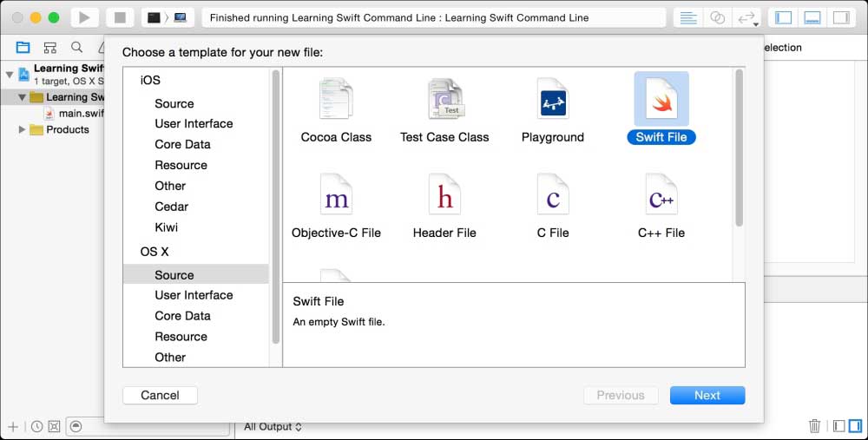Select OS X Source category
Image resolution: width=868 pixels, height=440 pixels.
[196, 274]
